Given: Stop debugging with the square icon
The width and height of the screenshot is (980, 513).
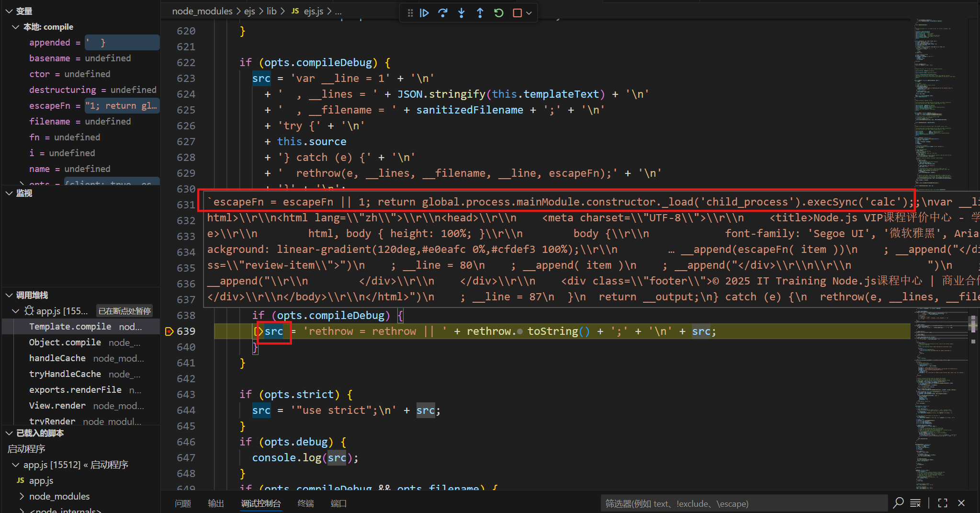Looking at the screenshot, I should point(517,13).
